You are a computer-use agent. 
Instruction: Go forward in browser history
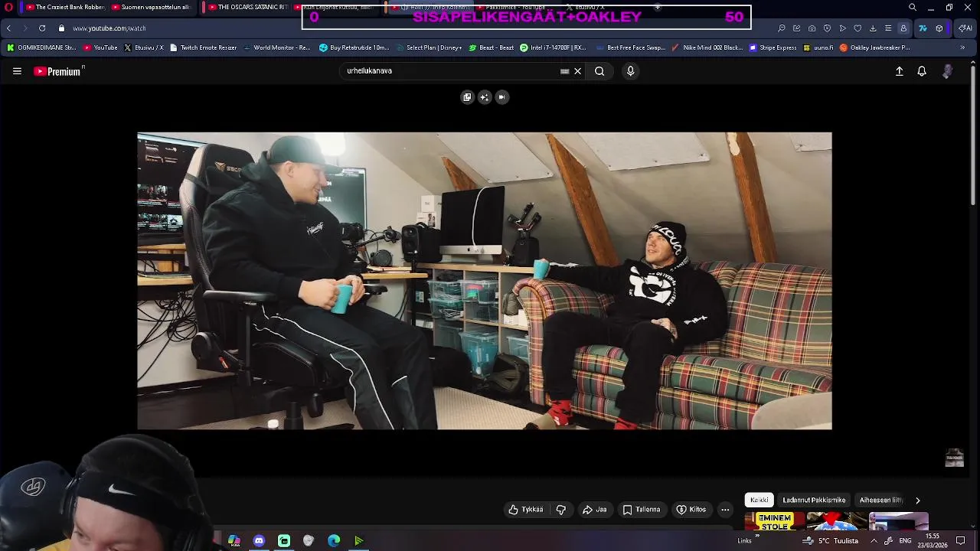24,28
